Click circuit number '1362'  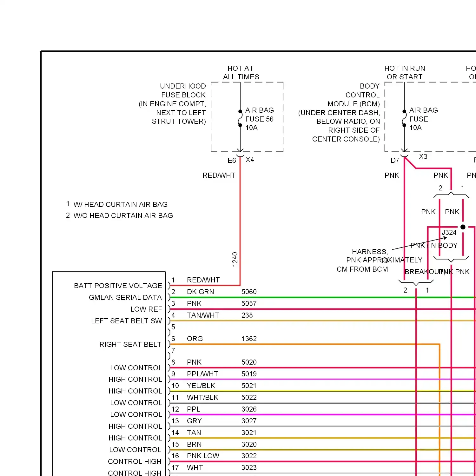pyautogui.click(x=249, y=339)
